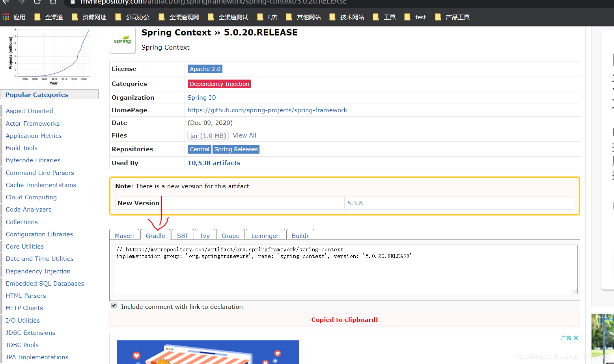Open Bytecode Libraries category

(33, 160)
